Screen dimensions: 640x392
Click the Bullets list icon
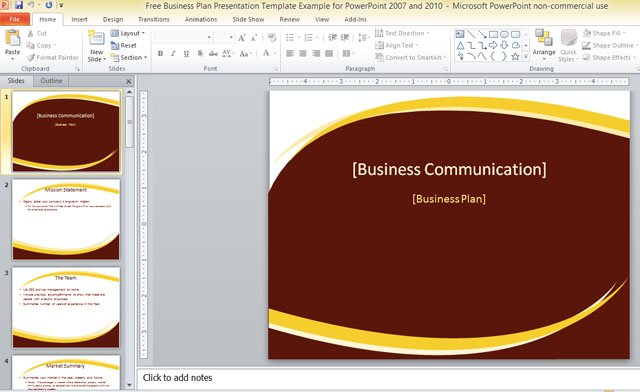(290, 38)
